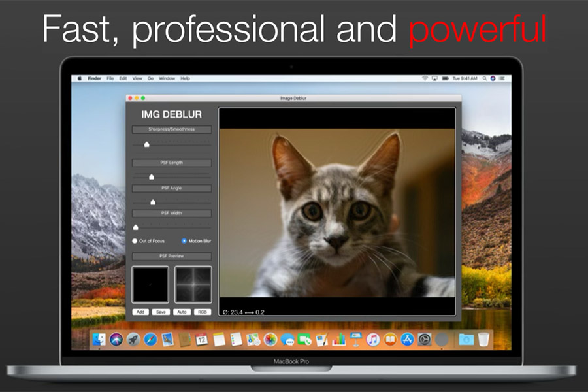This screenshot has width=588, height=392.
Task: Click the Add button
Action: coord(140,312)
